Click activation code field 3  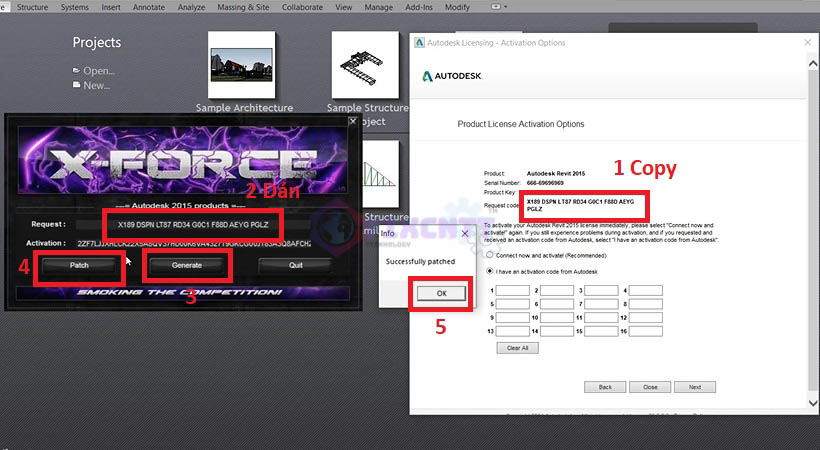(x=601, y=290)
